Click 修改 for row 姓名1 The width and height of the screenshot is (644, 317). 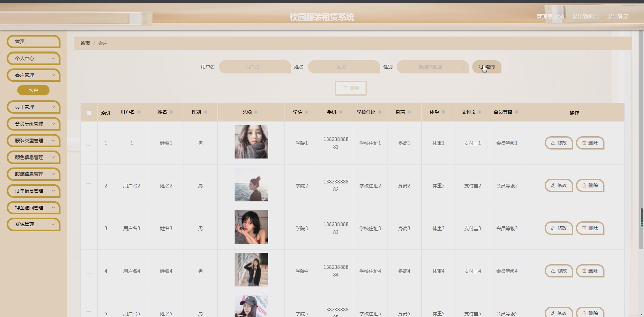click(559, 143)
